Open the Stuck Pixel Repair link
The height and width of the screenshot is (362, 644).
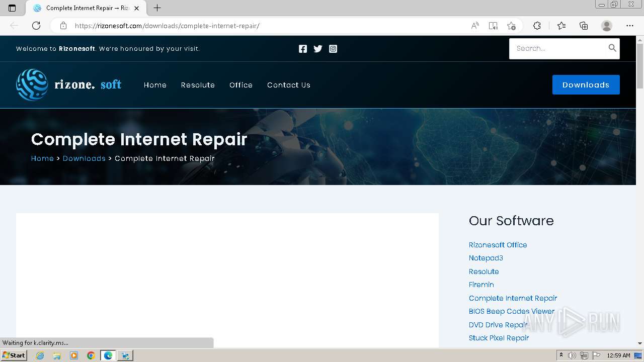(x=499, y=338)
